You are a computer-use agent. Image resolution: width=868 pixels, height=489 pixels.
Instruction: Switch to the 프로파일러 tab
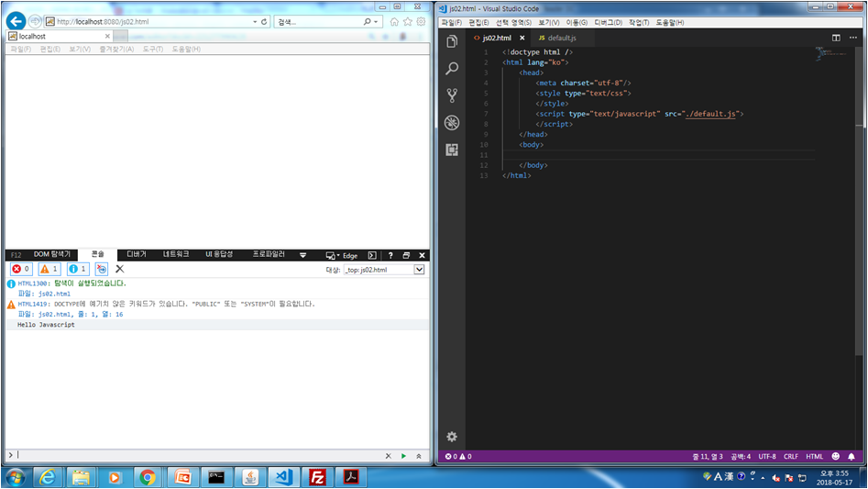coord(269,254)
